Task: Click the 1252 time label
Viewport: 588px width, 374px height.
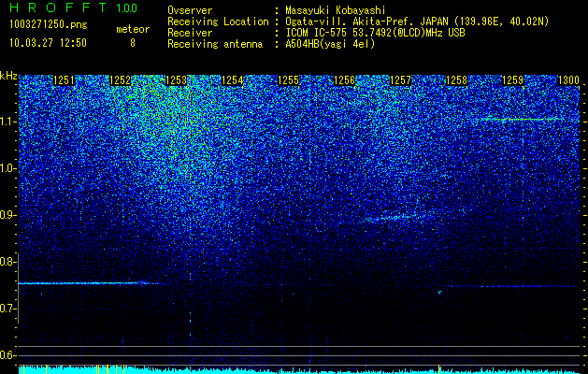Action: [x=120, y=80]
